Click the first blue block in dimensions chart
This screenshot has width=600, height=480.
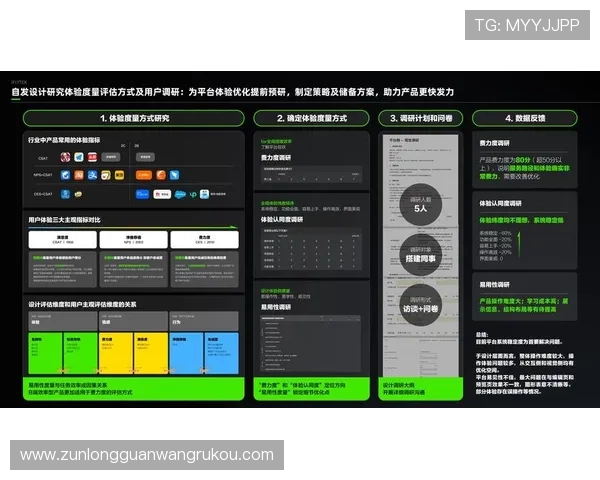click(x=186, y=353)
